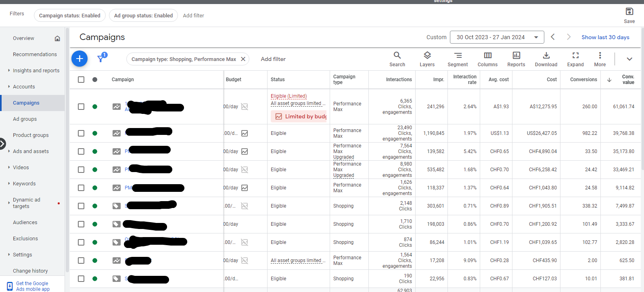644x292 pixels.
Task: Go to Ad groups in sidebar
Action: click(x=25, y=119)
